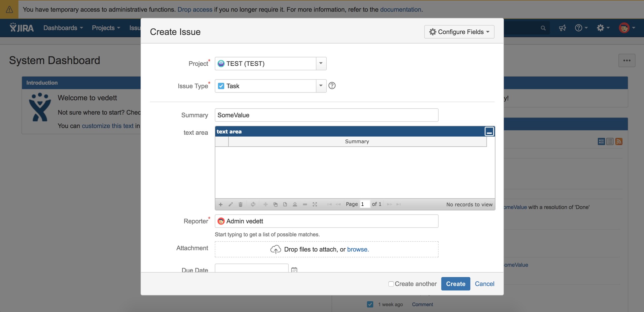The width and height of the screenshot is (644, 312).
Task: Expand the Issue Type dropdown arrow
Action: pos(321,86)
